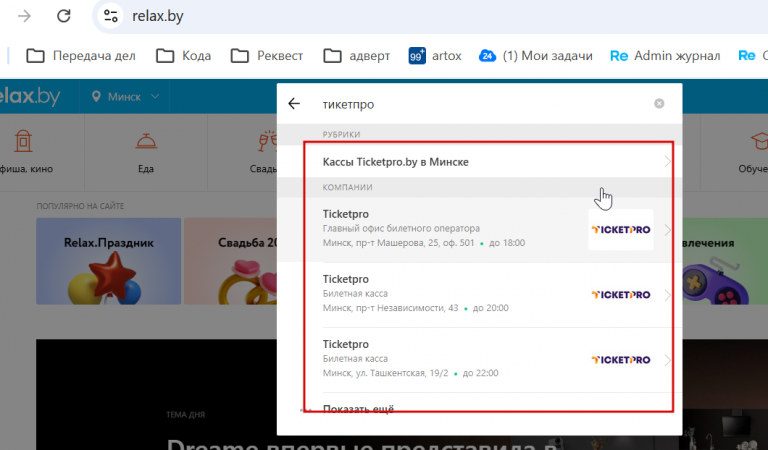Click chevron on пр-т Машерова result
Image resolution: width=768 pixels, height=450 pixels.
tap(667, 230)
